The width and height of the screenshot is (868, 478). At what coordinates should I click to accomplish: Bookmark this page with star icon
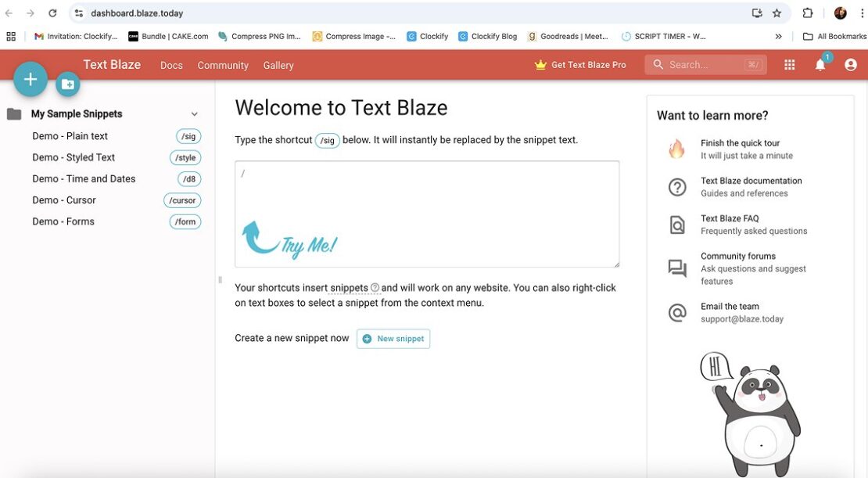[x=777, y=13]
